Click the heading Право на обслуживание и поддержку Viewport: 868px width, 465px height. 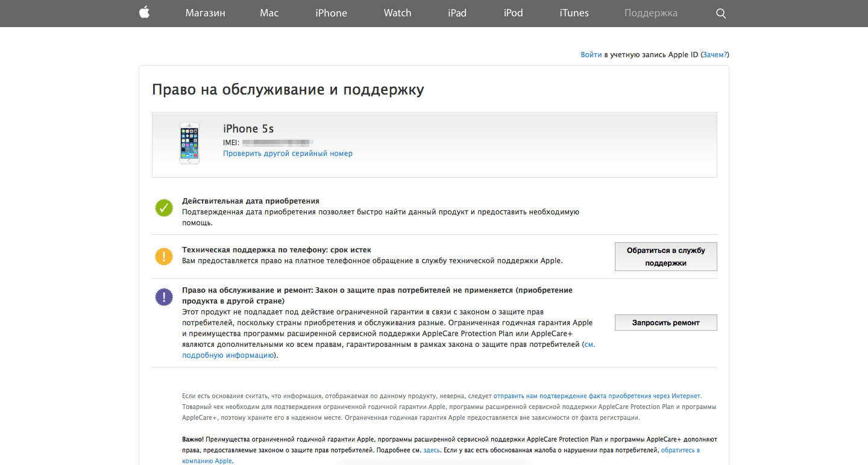click(288, 90)
